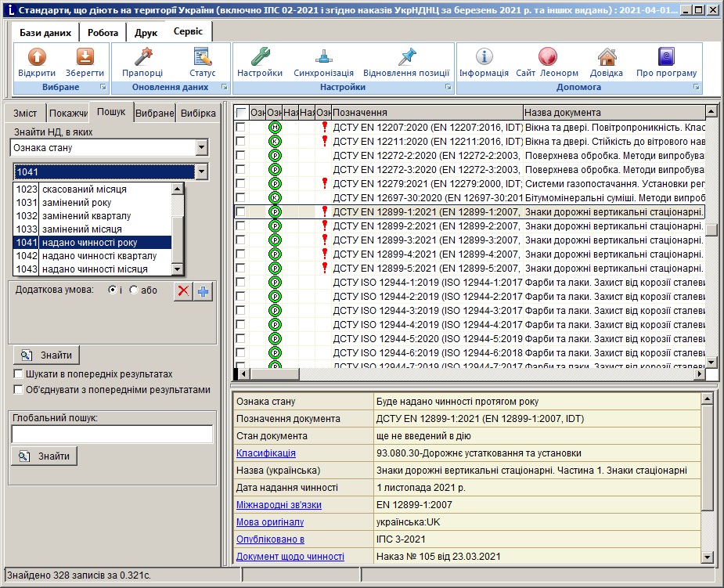
Task: Click red exclamation of ДСТУ EN 12279:2021 row
Action: pyautogui.click(x=325, y=183)
